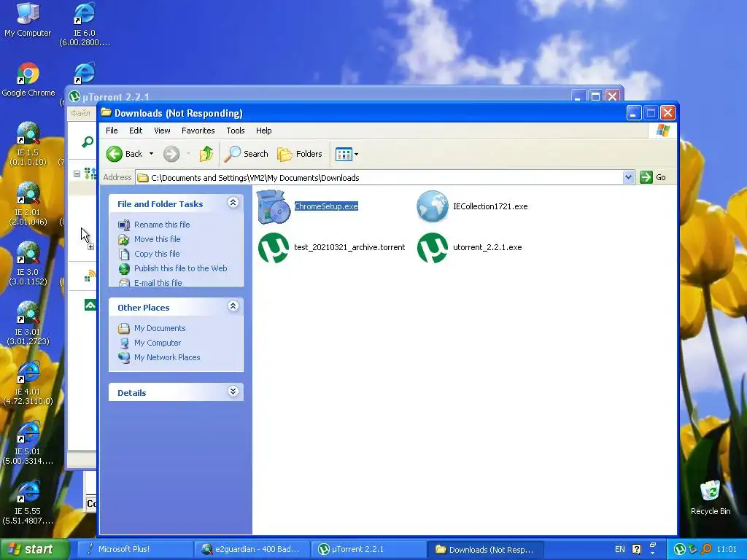Image resolution: width=747 pixels, height=560 pixels.
Task: Open the Edit menu
Action: point(136,131)
